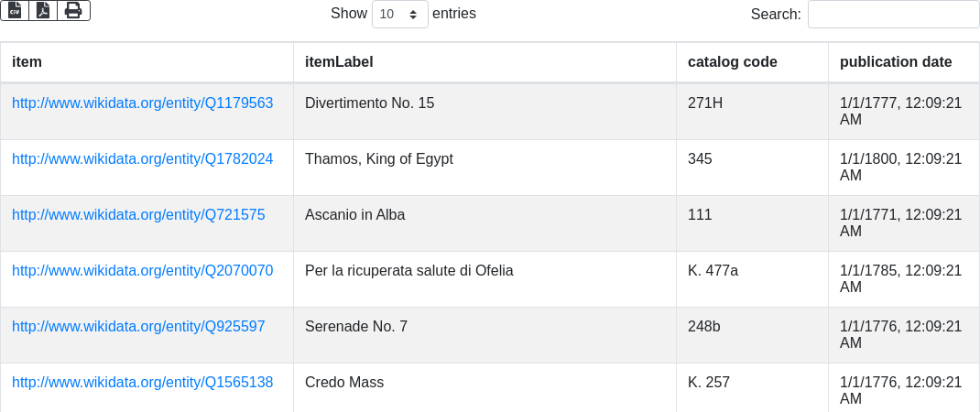Select the Serenade No. 7 cell
This screenshot has height=412, width=980.
pyautogui.click(x=356, y=327)
